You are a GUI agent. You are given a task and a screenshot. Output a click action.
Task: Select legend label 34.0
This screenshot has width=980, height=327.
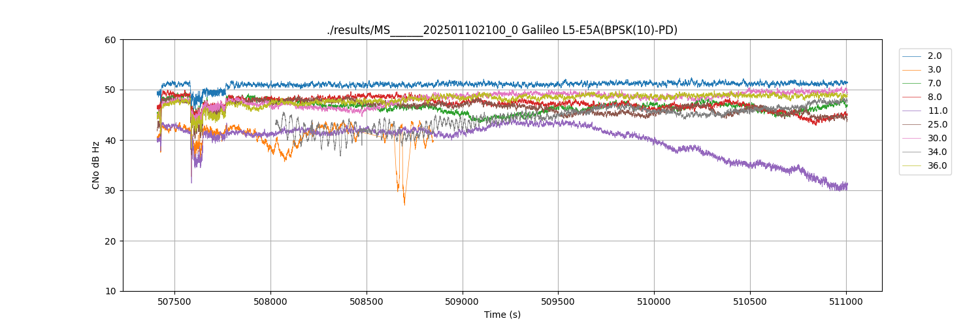pyautogui.click(x=937, y=152)
